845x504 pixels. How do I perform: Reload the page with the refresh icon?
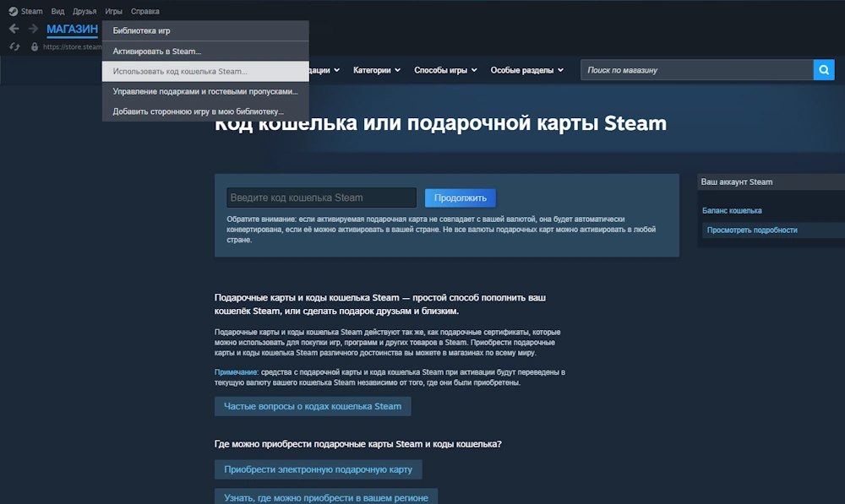14,46
